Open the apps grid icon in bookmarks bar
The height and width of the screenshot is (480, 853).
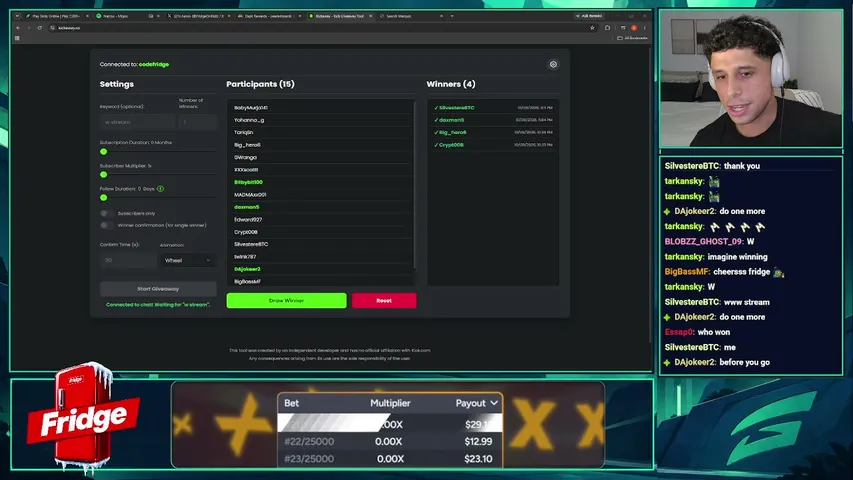(x=17, y=38)
